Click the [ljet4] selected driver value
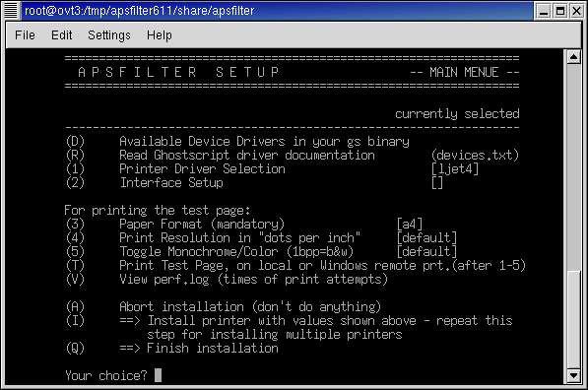The height and width of the screenshot is (390, 588). click(x=455, y=168)
